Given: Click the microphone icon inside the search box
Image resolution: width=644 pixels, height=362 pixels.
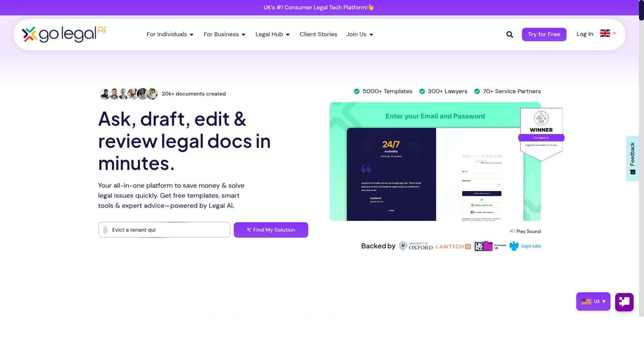Looking at the screenshot, I should pyautogui.click(x=105, y=230).
